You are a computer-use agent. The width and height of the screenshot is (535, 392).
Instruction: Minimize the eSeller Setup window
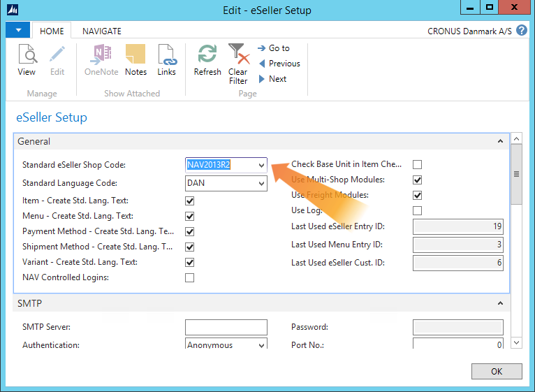click(470, 7)
